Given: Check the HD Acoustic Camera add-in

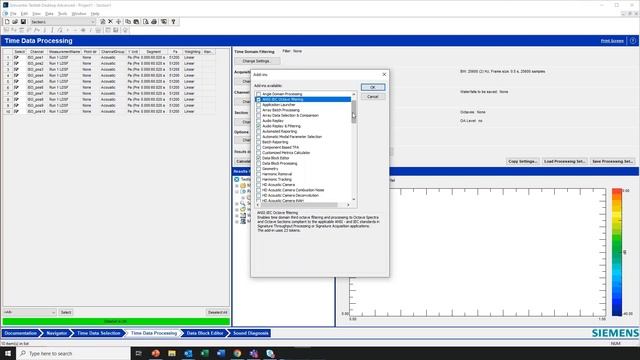Looking at the screenshot, I should coord(258,184).
